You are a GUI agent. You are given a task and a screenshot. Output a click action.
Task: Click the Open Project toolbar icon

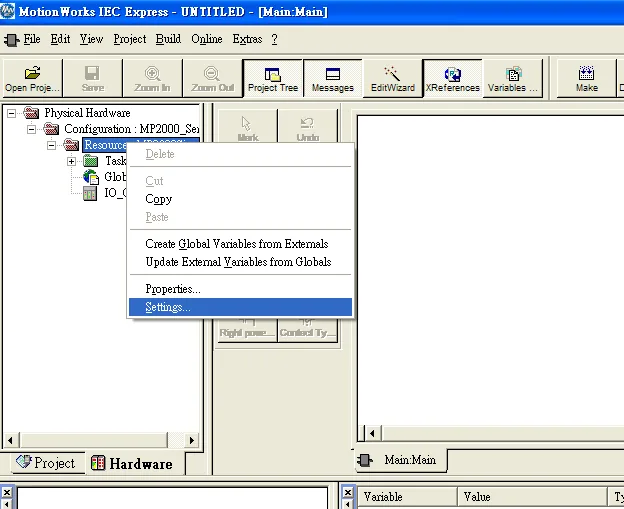pos(32,78)
